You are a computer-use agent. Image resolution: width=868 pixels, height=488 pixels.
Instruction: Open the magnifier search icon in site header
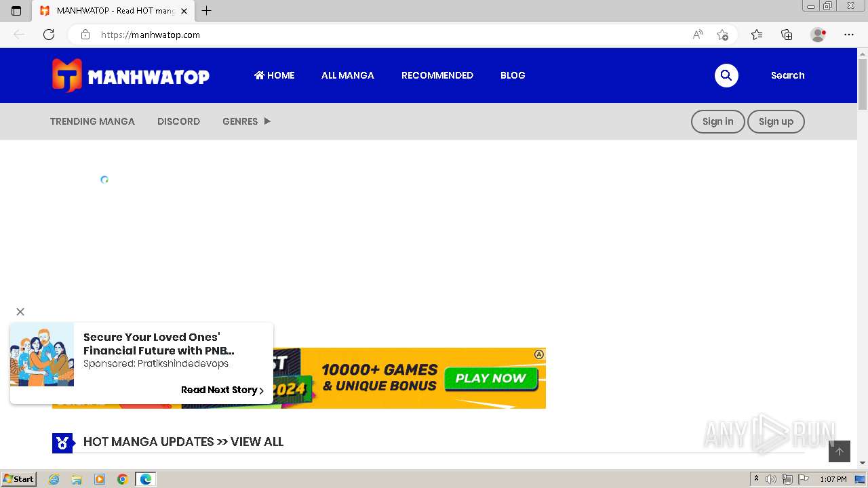point(726,75)
